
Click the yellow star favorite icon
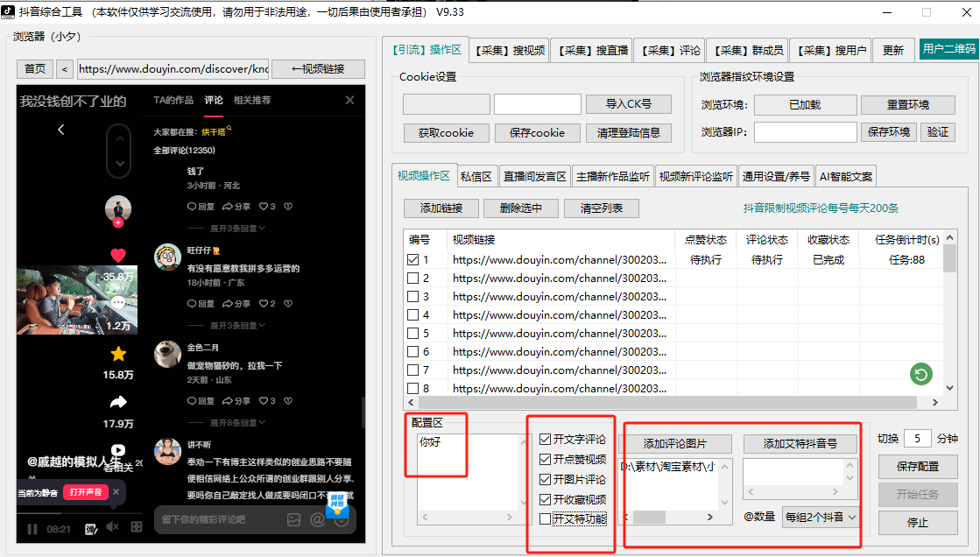coord(118,354)
